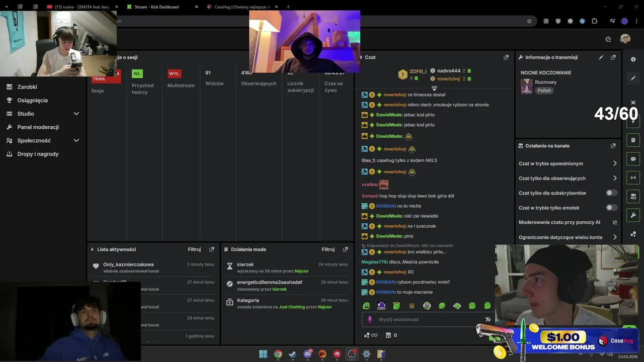
Task: Pop out Informacje o transmisji panel
Action: (613, 57)
